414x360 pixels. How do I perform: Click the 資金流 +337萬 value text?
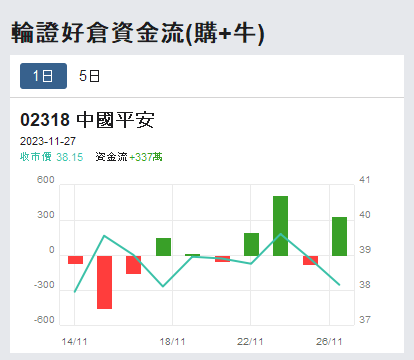(x=129, y=157)
